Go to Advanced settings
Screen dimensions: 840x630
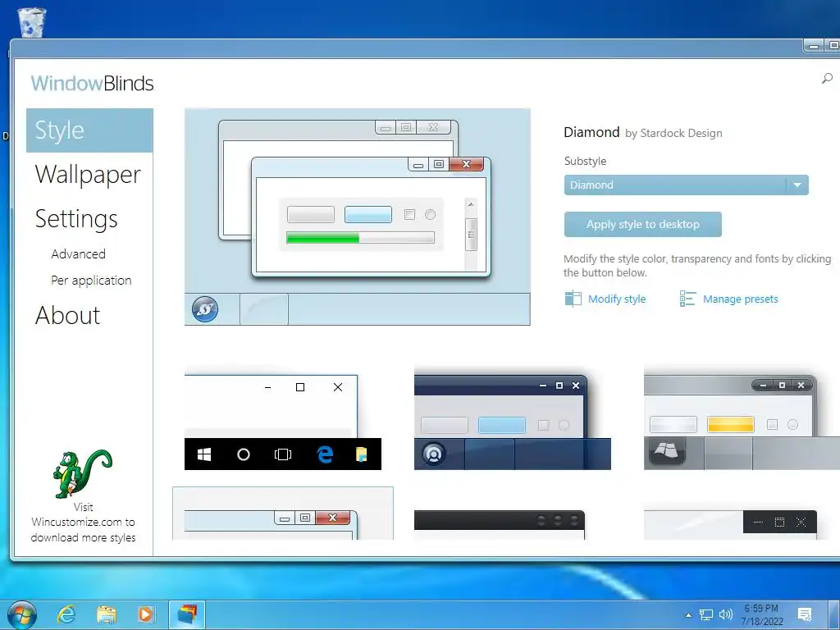click(x=78, y=254)
